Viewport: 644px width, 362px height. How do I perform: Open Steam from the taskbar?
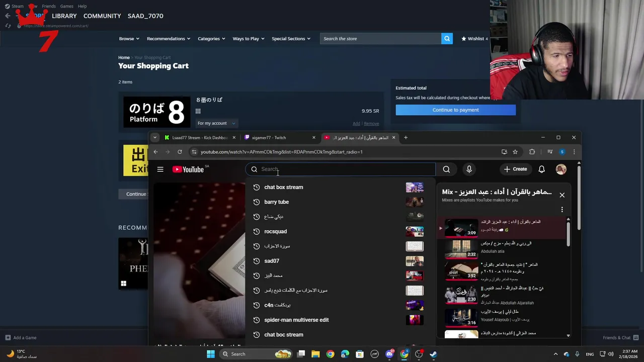click(x=433, y=354)
